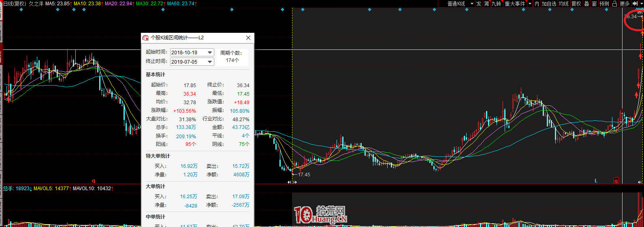Click the 涨跌值 value +18.49
This screenshot has height=227, width=644.
[x=242, y=103]
